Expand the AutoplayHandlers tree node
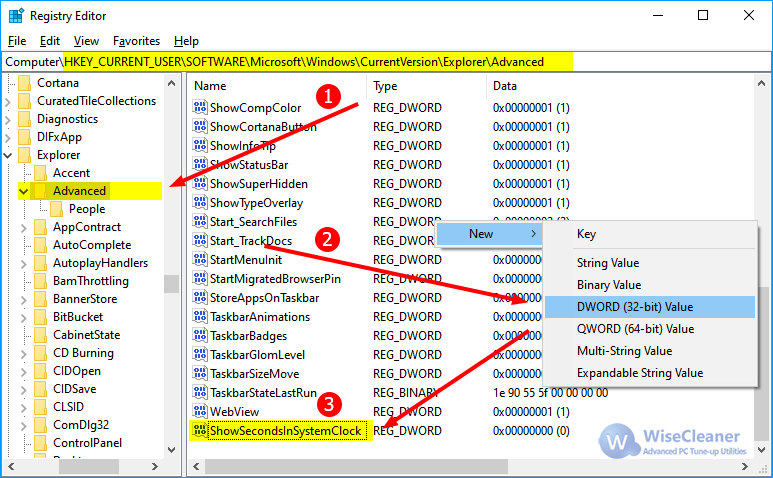The image size is (773, 478). click(x=24, y=263)
